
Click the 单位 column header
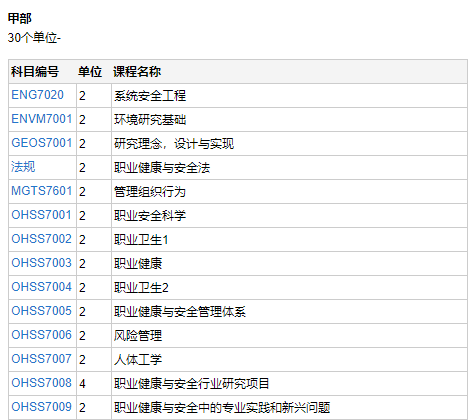[x=90, y=72]
